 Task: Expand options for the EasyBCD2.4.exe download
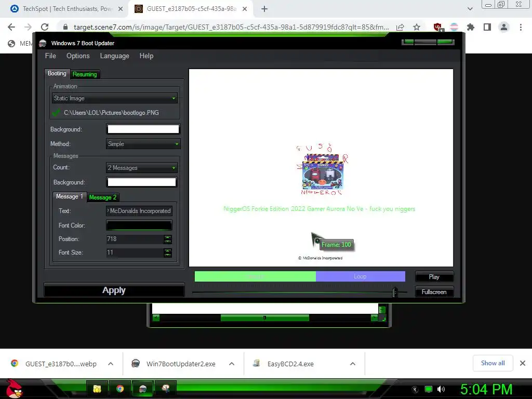(353, 364)
